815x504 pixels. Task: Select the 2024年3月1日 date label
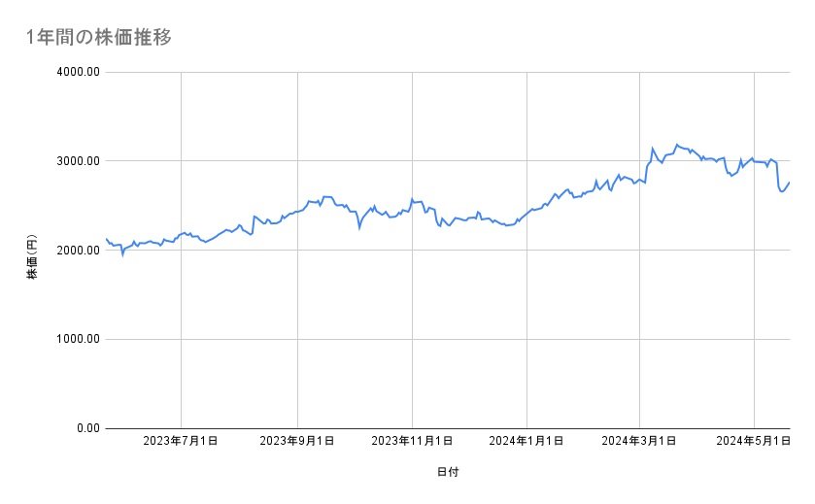(640, 442)
